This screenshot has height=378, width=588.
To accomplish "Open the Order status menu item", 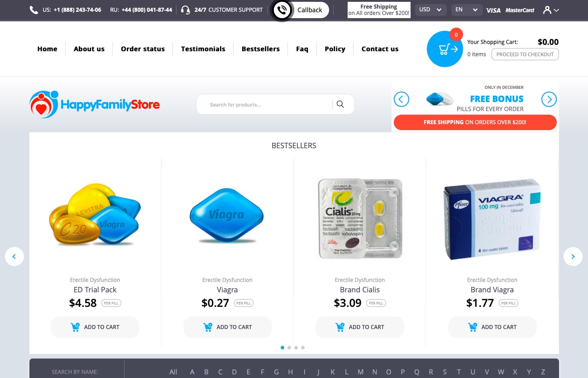I will (x=143, y=49).
